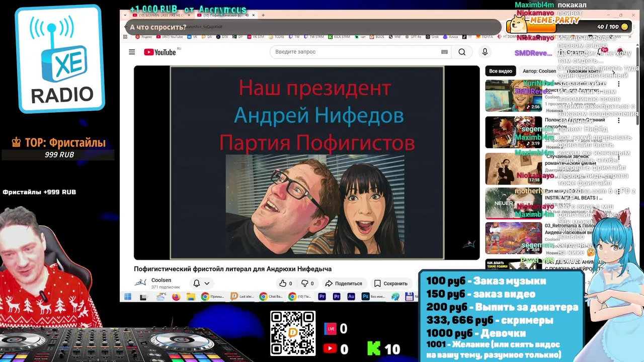Switch to the Last aler... window
The image size is (644, 362).
click(x=243, y=297)
